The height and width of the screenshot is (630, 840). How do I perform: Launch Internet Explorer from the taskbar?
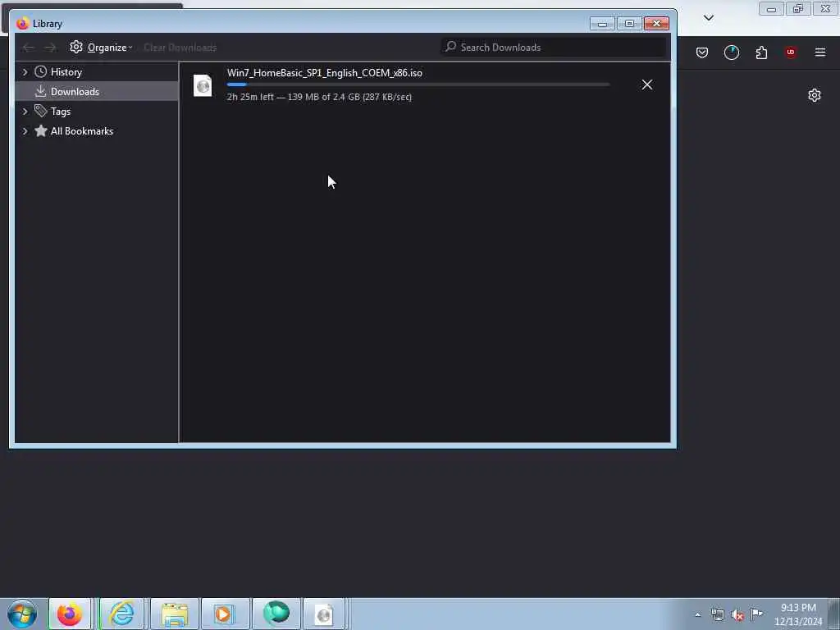pos(121,614)
